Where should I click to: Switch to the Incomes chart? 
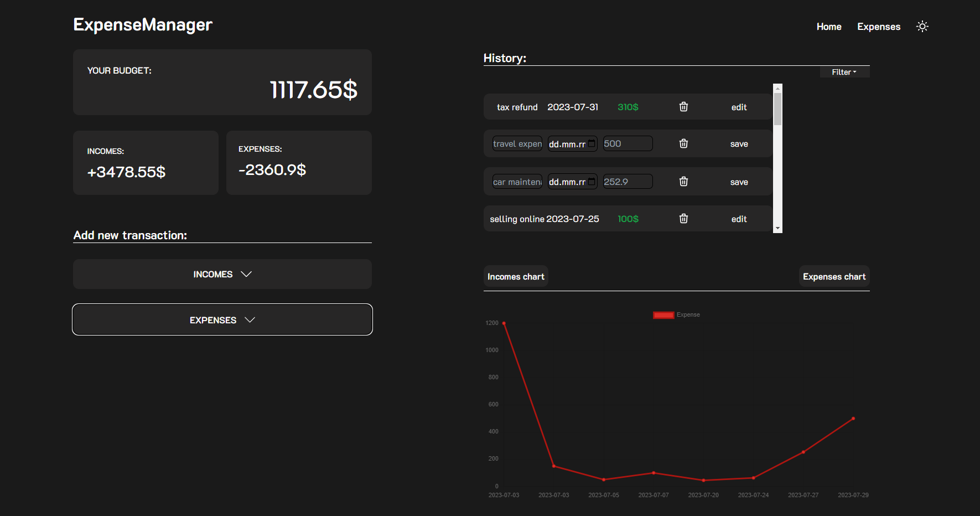click(x=516, y=276)
